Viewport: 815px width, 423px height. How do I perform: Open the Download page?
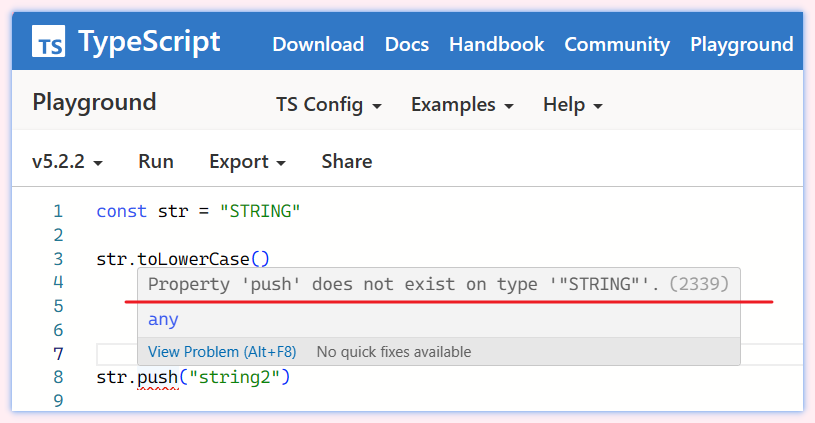(318, 44)
